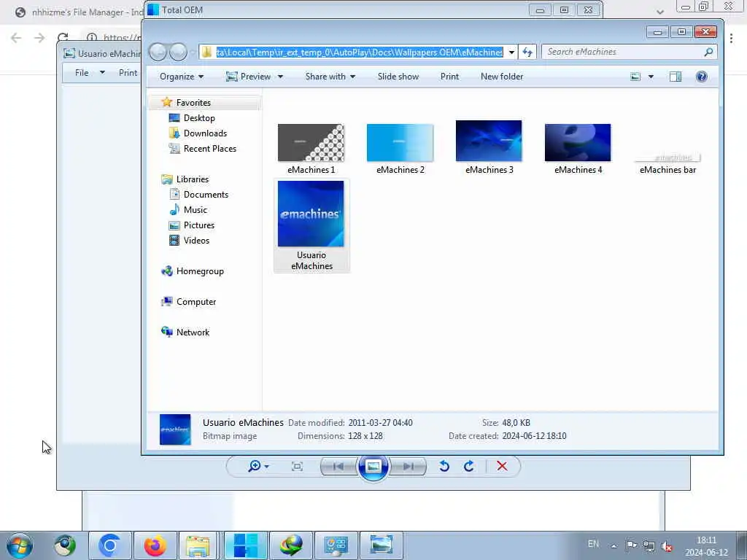
Task: Rotate image clockwise in Photo Viewer
Action: 469,466
